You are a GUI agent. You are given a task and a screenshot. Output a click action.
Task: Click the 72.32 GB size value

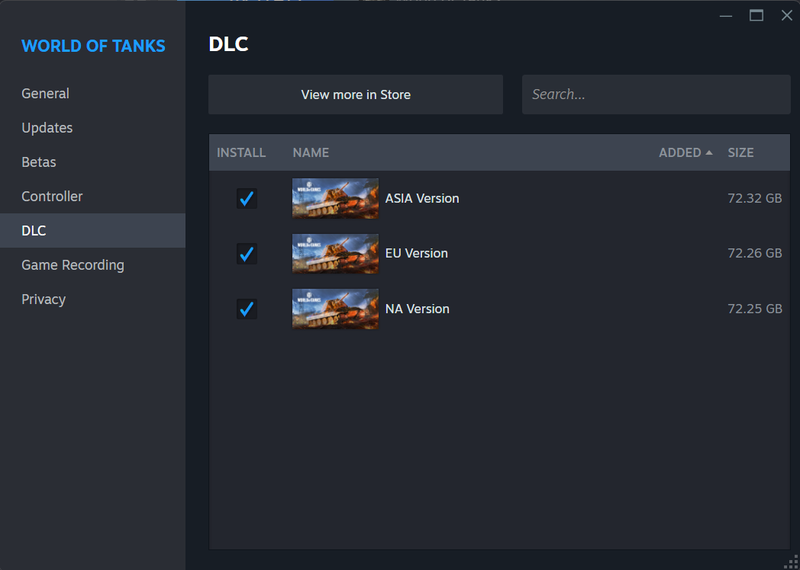pos(755,199)
